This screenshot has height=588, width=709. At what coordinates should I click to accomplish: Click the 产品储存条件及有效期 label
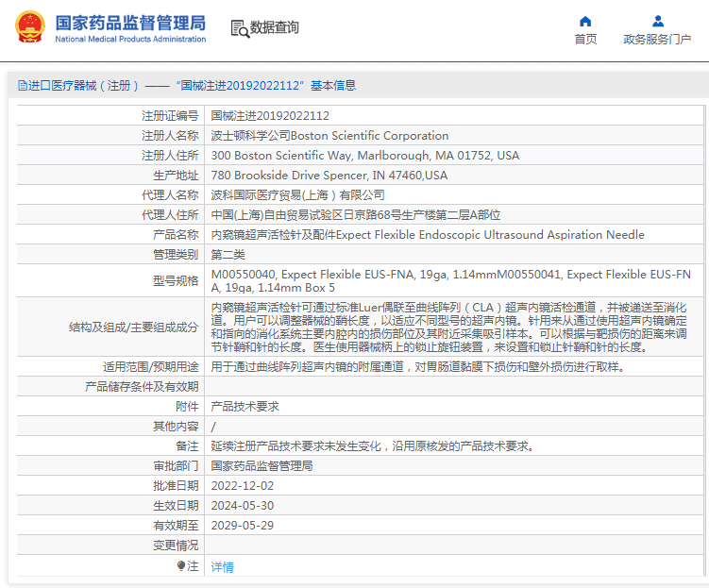point(142,386)
